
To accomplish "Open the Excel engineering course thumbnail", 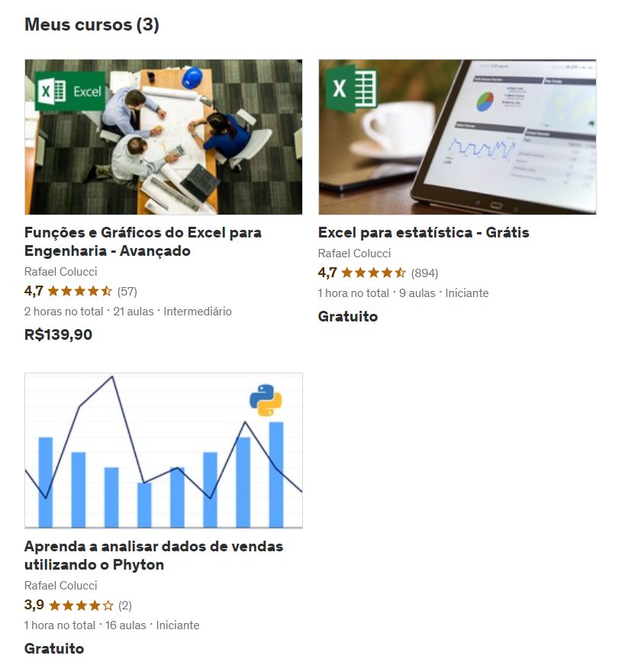I will (x=163, y=137).
